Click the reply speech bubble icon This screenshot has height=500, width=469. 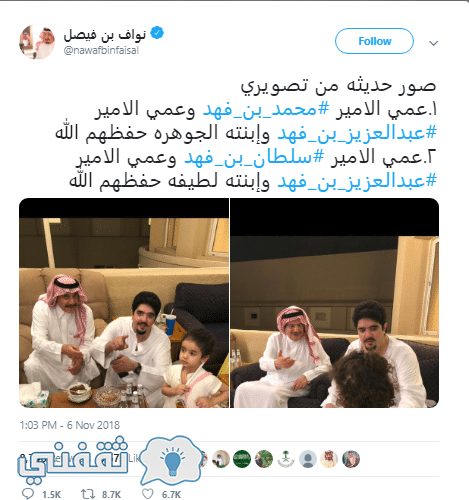(27, 494)
